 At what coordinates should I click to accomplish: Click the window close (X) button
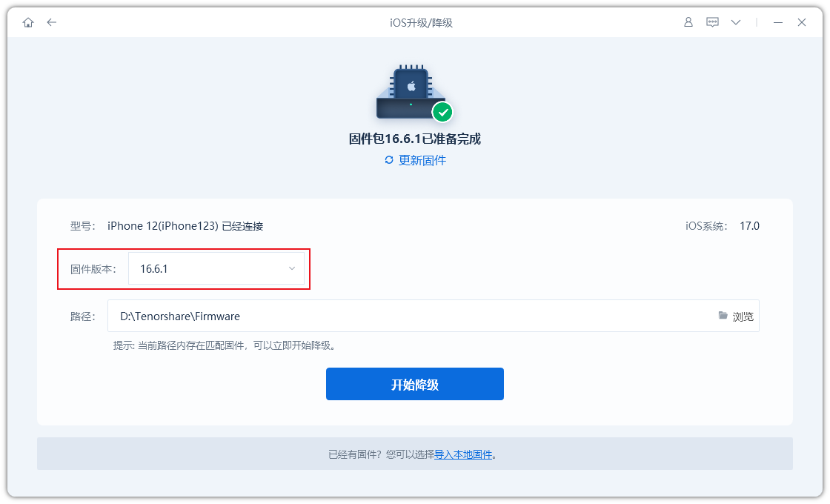click(x=802, y=22)
